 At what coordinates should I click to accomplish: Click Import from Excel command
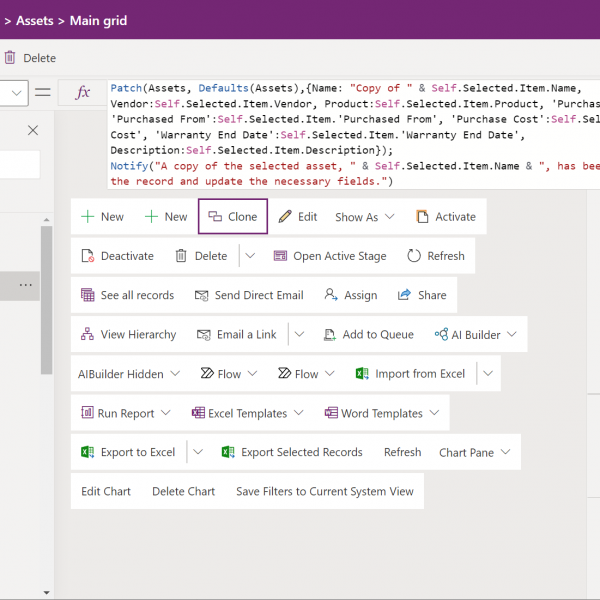(410, 373)
